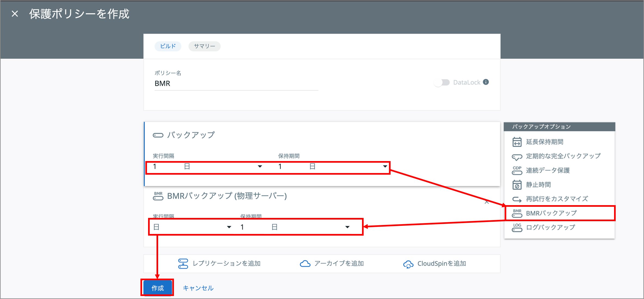
Task: Open the BMR retention period unit dropdown
Action: click(347, 227)
